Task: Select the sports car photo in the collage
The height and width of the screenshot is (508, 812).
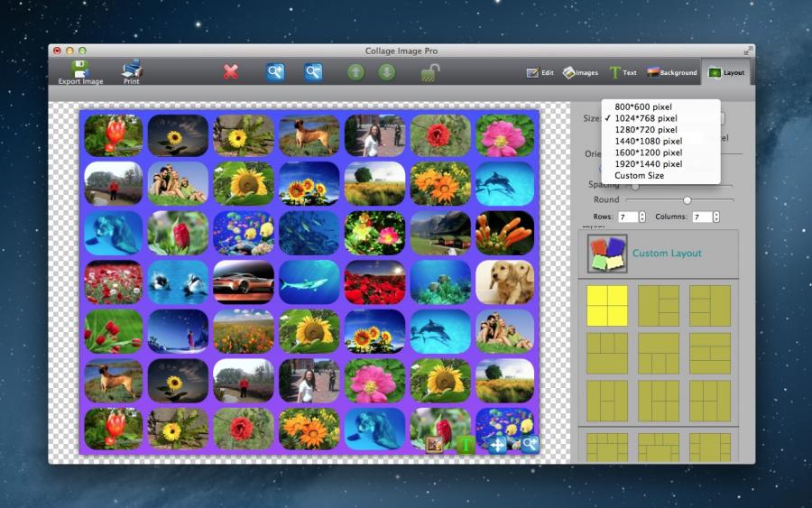Action: tap(244, 282)
